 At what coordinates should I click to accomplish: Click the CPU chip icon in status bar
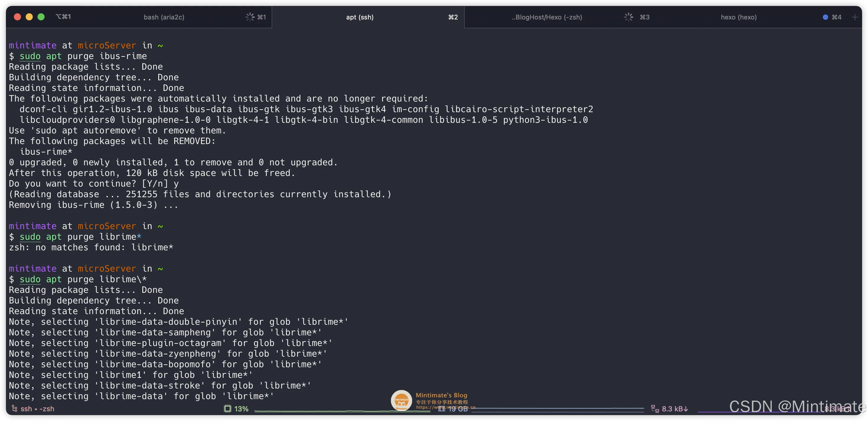[x=227, y=409]
